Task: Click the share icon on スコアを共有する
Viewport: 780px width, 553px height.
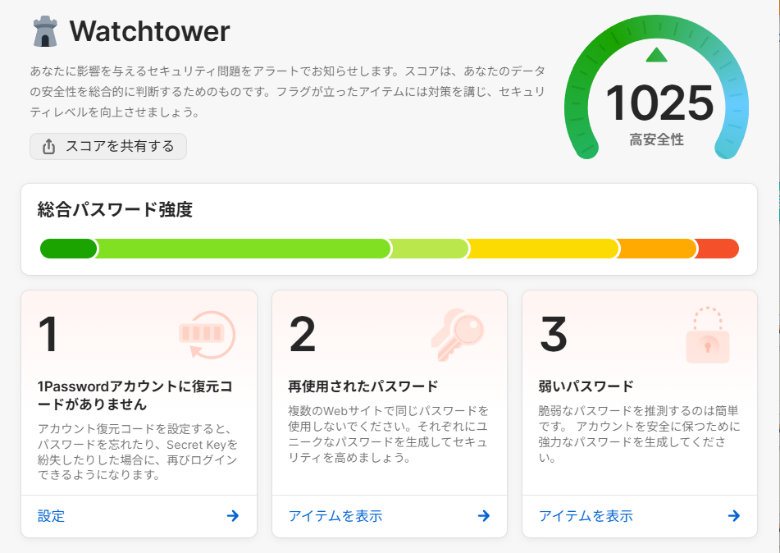Action: click(49, 146)
